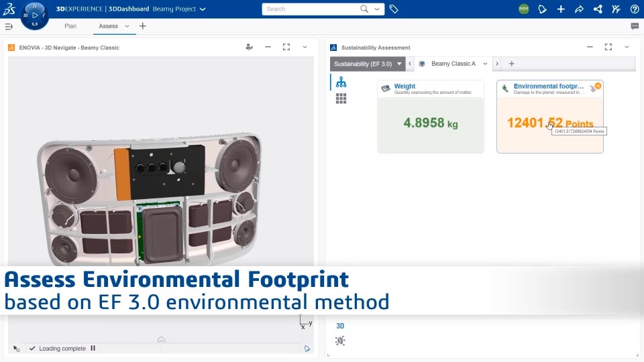This screenshot has height=362, width=644.
Task: Go to next assessment tab arrow
Action: pos(497,64)
